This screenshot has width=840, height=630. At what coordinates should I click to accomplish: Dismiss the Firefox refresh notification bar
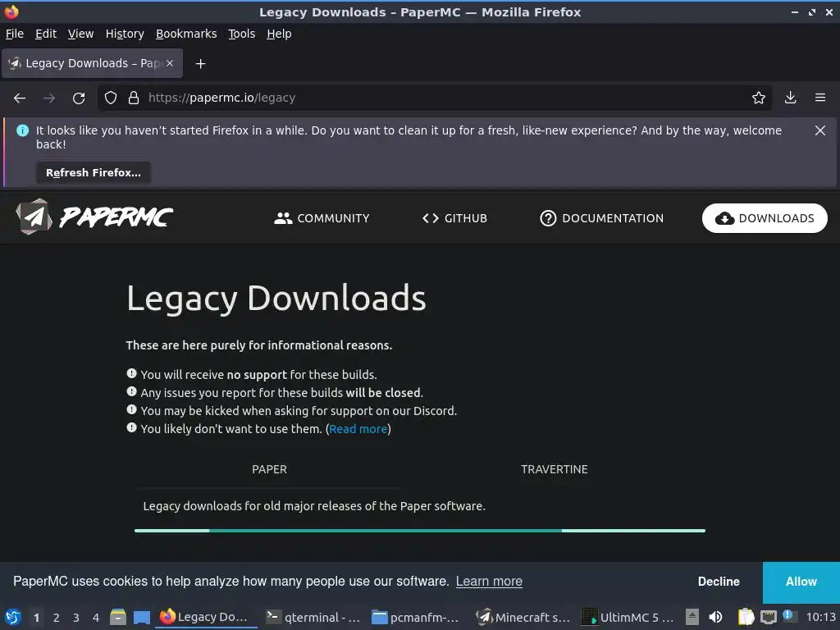[819, 130]
